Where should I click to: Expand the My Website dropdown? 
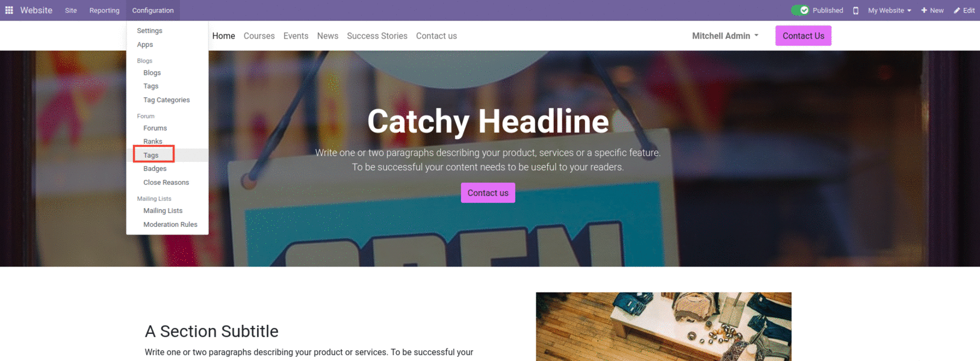[x=890, y=10]
